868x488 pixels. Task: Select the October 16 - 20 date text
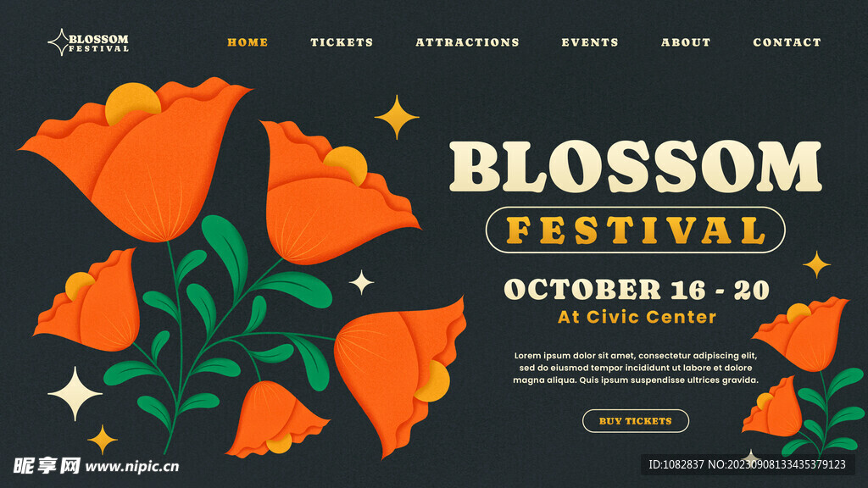(x=637, y=290)
